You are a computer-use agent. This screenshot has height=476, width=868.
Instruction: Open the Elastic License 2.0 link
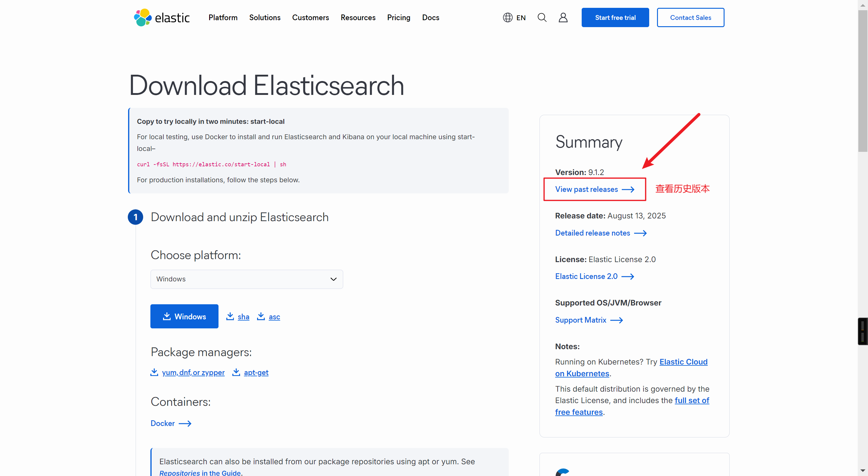coord(586,276)
